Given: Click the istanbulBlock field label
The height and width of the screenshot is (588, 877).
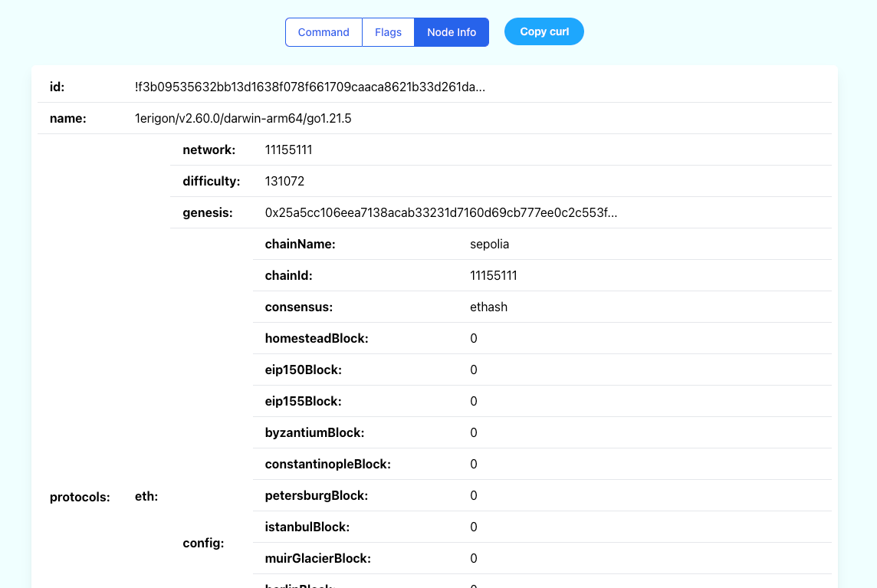Looking at the screenshot, I should [307, 527].
